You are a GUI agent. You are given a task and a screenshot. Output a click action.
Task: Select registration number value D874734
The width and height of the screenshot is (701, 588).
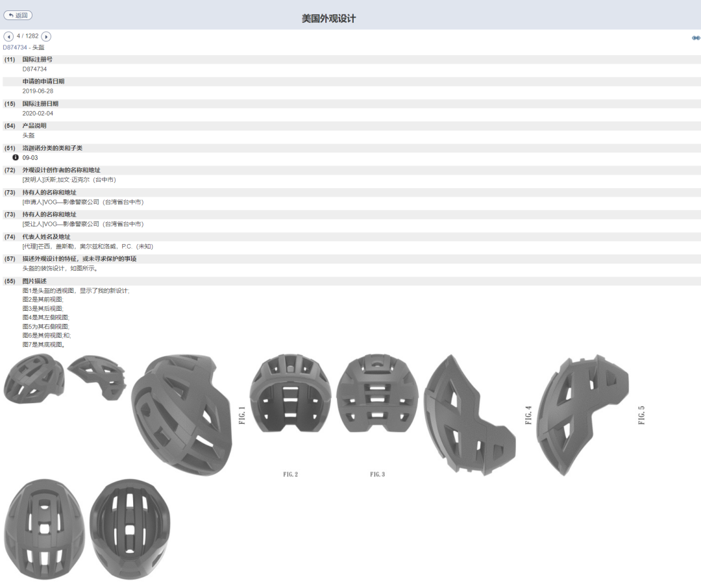click(x=34, y=69)
